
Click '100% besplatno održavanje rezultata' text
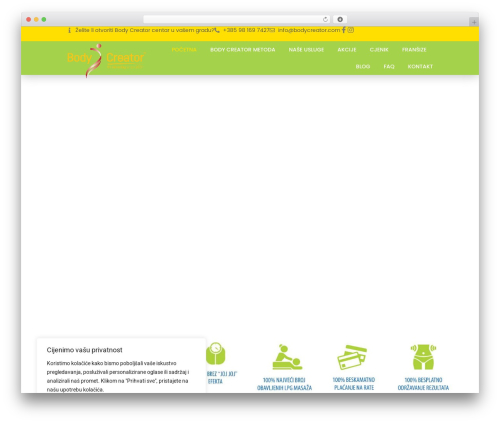(423, 384)
